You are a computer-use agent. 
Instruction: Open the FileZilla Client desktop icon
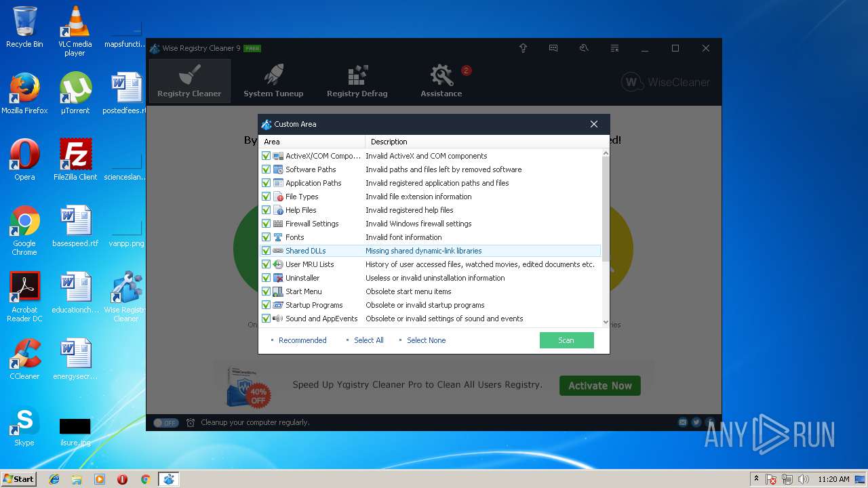[x=75, y=160]
